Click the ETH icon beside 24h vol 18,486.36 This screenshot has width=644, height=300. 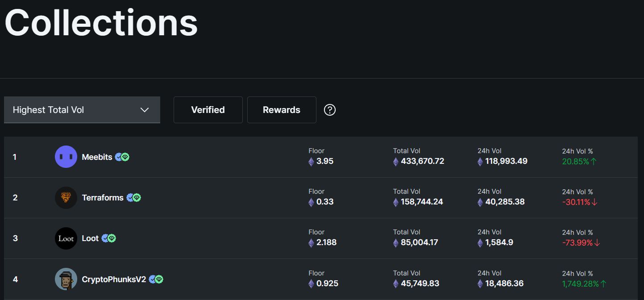(x=480, y=284)
